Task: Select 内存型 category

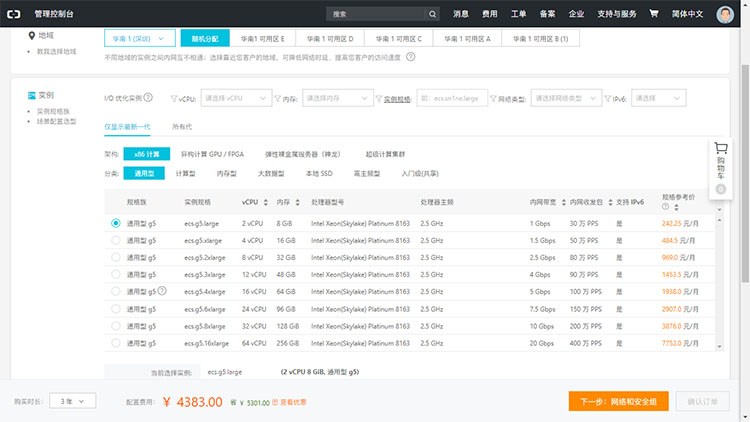Action: pyautogui.click(x=227, y=173)
